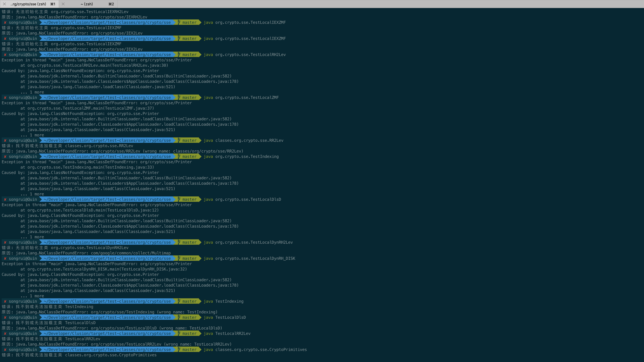Click the ⌘1 shortcut badge on the first tab
The height and width of the screenshot is (362, 644).
(52, 4)
